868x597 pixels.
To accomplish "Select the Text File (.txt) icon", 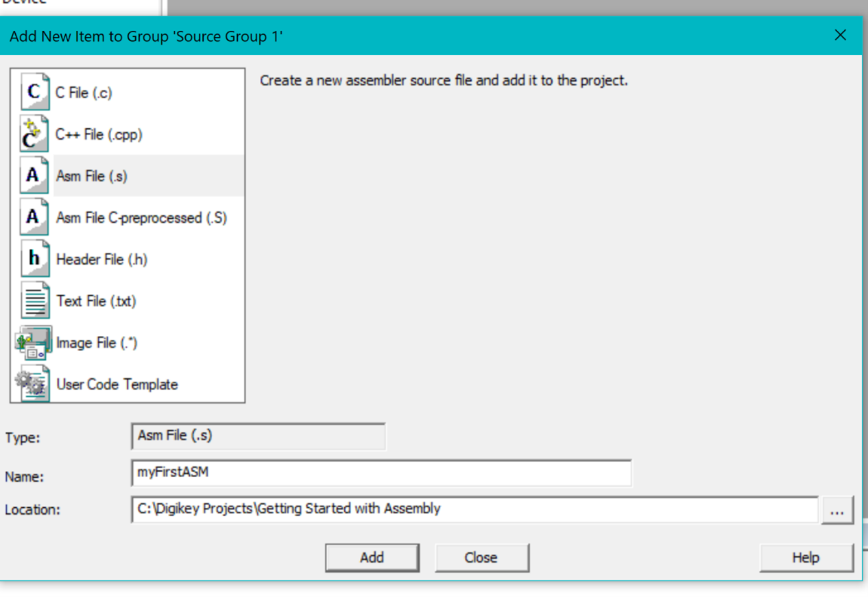I will coord(33,300).
